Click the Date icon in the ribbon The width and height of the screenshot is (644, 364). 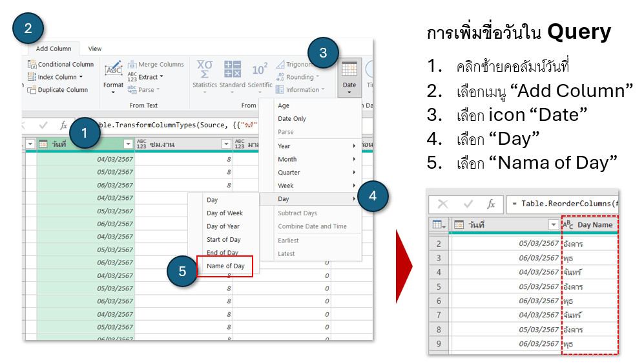(349, 70)
